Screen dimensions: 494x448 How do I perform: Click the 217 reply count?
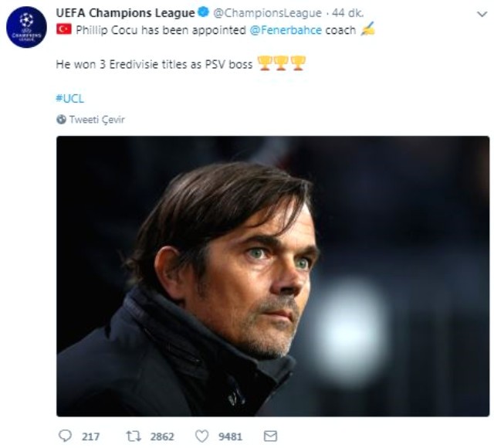90,436
